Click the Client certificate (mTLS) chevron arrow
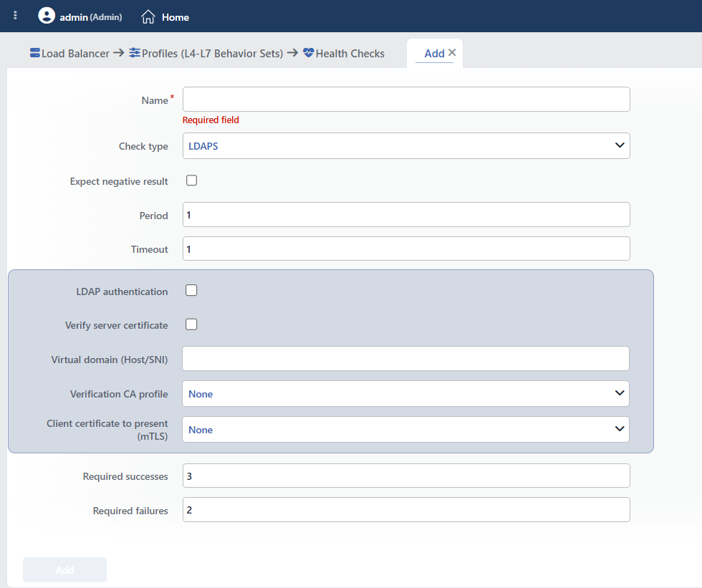The image size is (702, 588). coord(620,429)
